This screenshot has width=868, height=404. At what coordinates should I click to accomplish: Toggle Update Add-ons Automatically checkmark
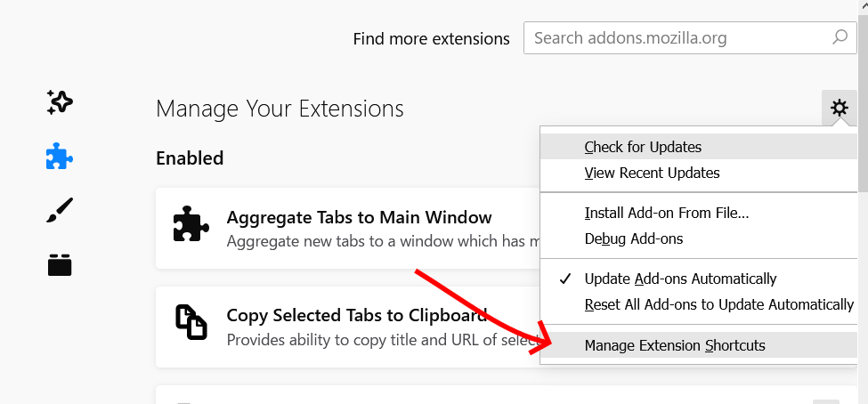564,279
